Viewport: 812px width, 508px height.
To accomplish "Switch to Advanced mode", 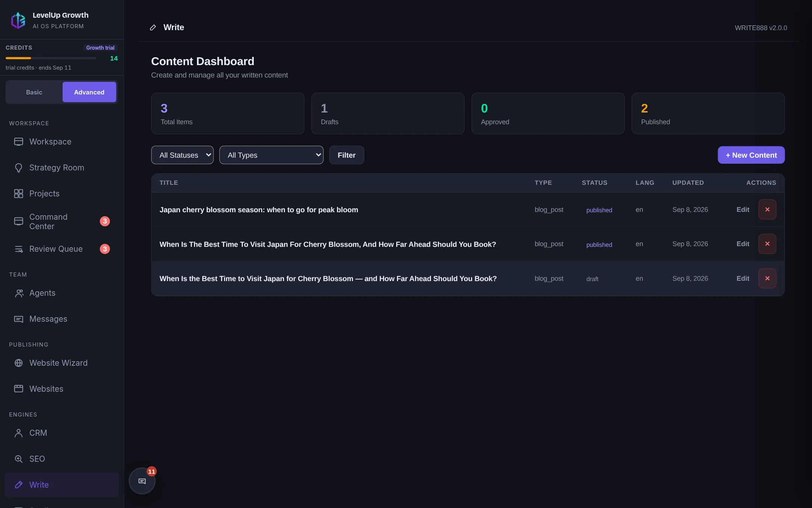I will pos(89,92).
